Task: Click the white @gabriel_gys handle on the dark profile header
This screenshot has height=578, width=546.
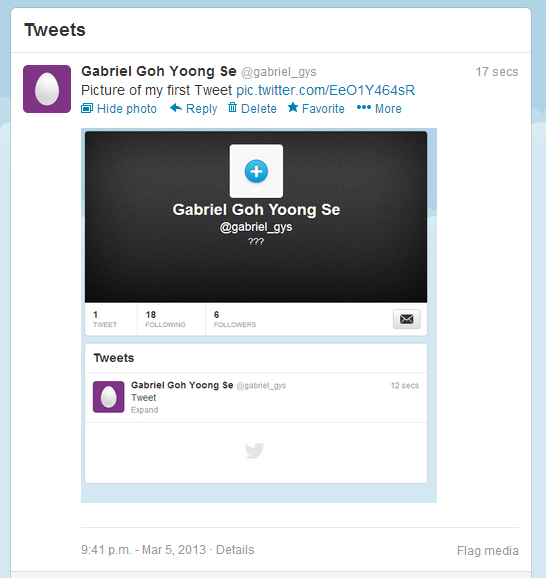Action: point(256,227)
